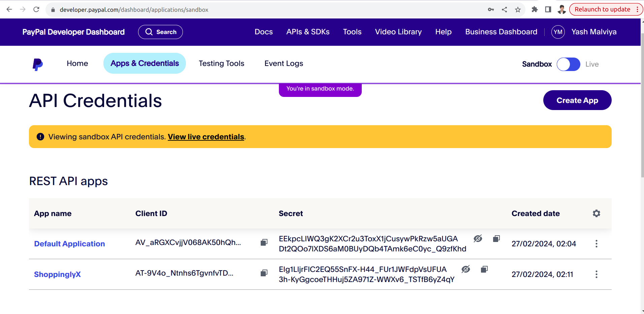Click the Create App button

click(577, 100)
